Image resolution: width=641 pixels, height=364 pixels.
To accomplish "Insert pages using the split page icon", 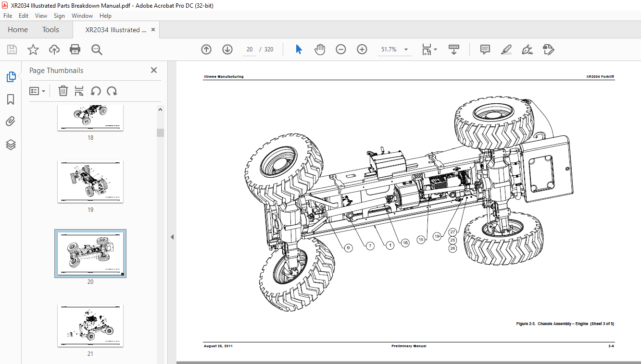I will click(79, 91).
